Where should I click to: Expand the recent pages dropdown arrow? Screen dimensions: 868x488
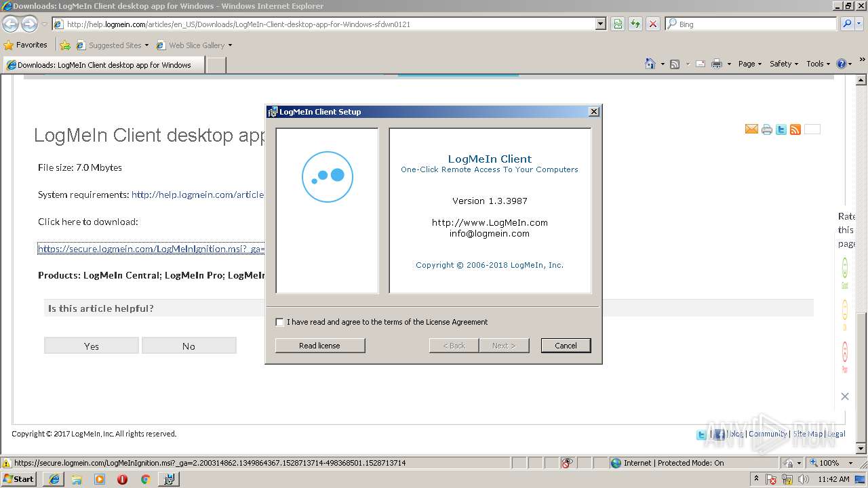coord(44,24)
